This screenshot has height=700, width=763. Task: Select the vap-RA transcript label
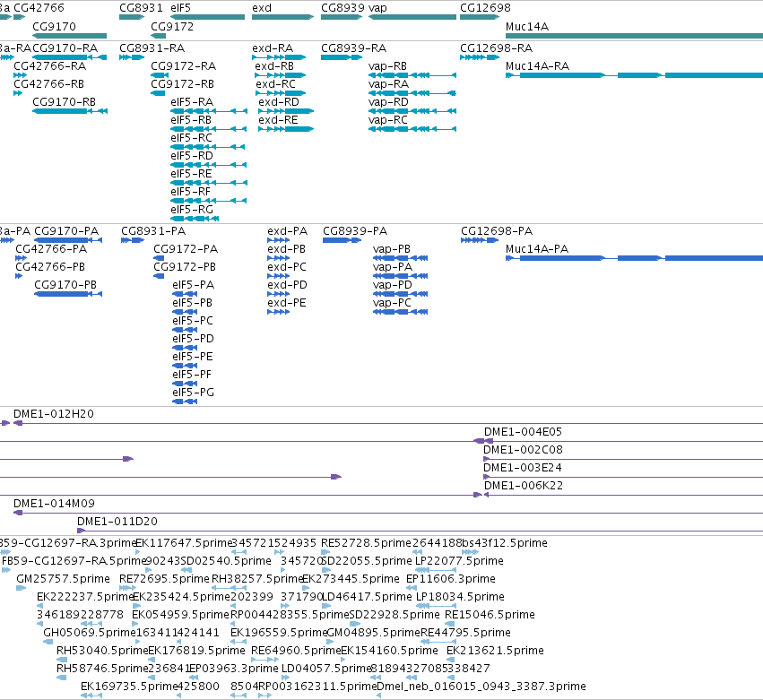388,84
